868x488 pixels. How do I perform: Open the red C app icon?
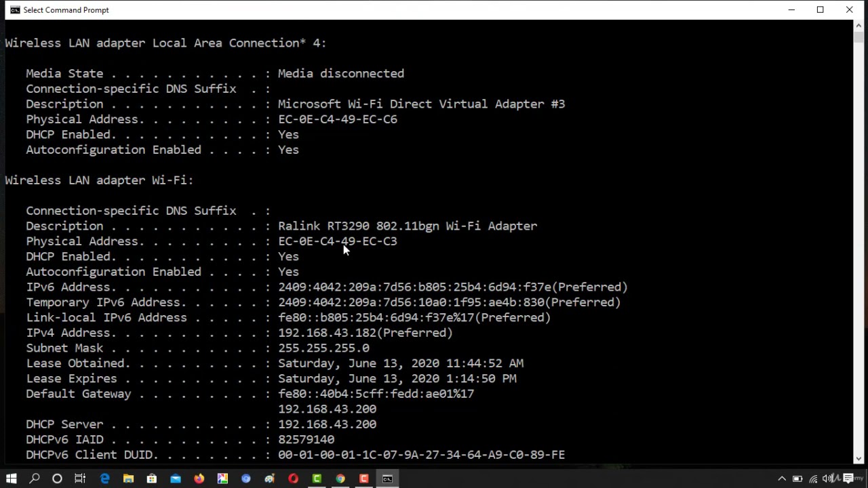coord(364,479)
